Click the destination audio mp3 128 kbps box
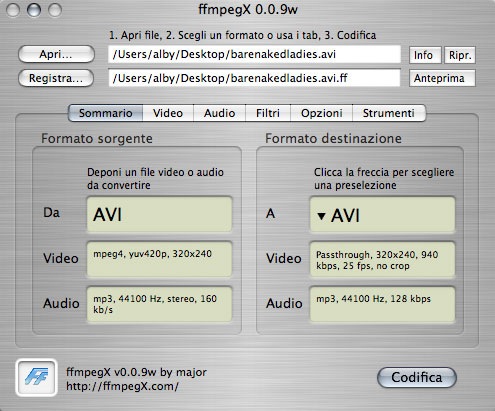The width and height of the screenshot is (495, 411). (382, 304)
